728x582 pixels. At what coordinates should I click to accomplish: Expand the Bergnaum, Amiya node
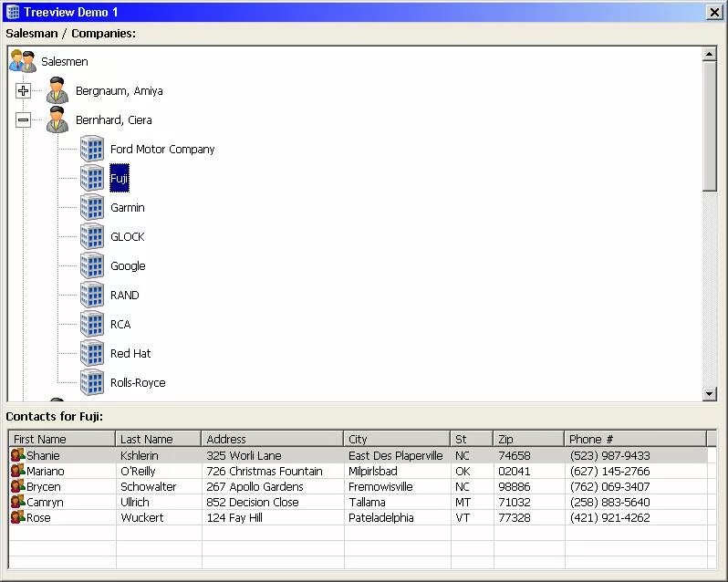point(23,90)
